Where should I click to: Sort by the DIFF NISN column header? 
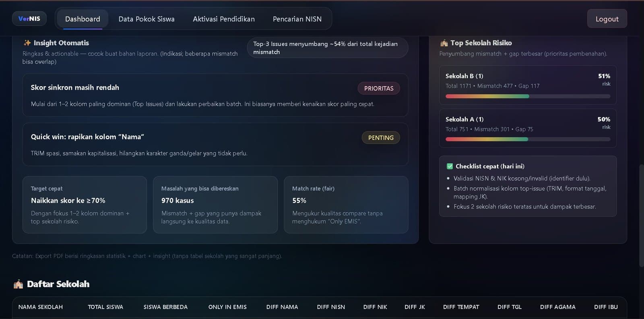[x=331, y=307]
